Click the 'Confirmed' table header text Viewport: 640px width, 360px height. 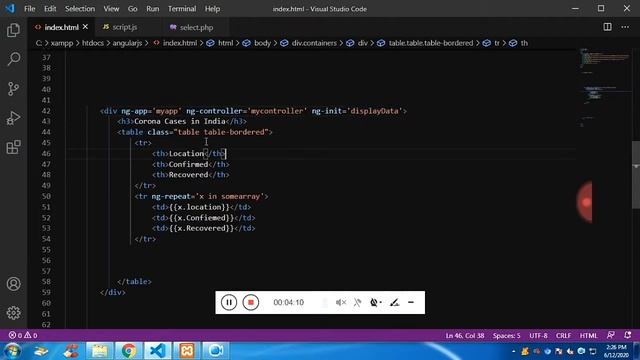click(x=189, y=164)
